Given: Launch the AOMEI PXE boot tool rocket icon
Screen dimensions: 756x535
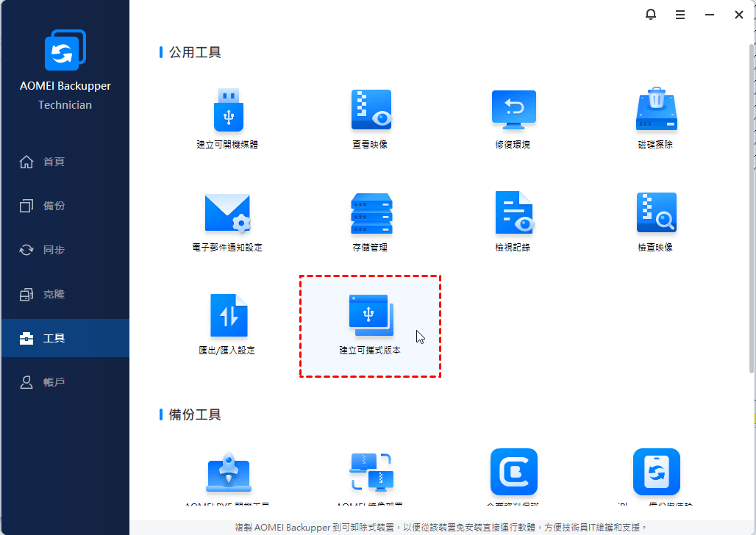Looking at the screenshot, I should tap(229, 472).
